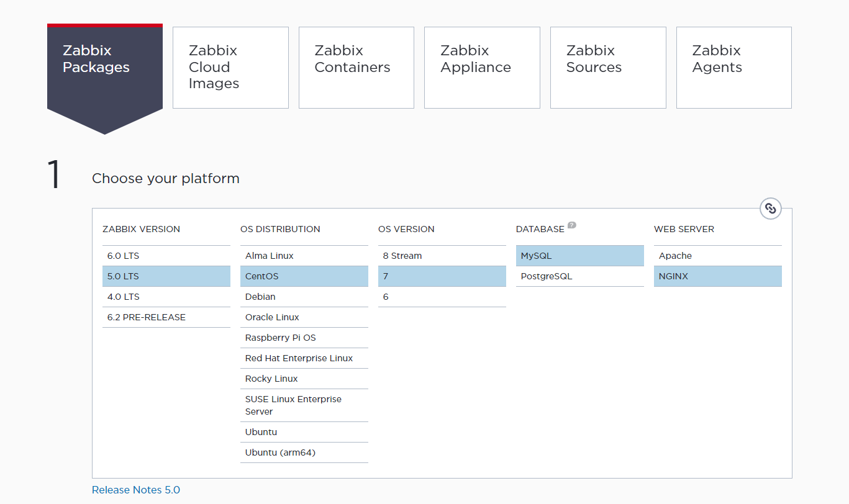Screen dimensions: 849x504
Task: Open the Release Notes 5.0 link
Action: click(x=136, y=490)
